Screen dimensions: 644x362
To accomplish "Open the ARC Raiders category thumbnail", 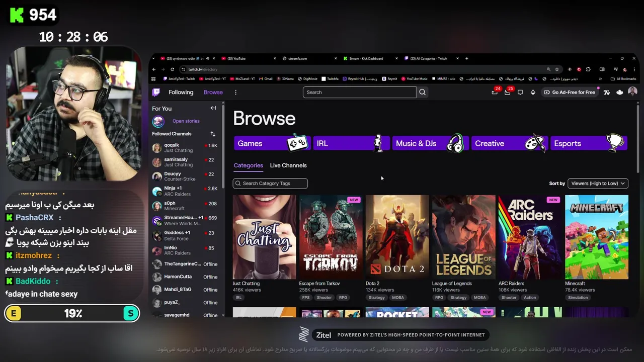I will pos(530,237).
